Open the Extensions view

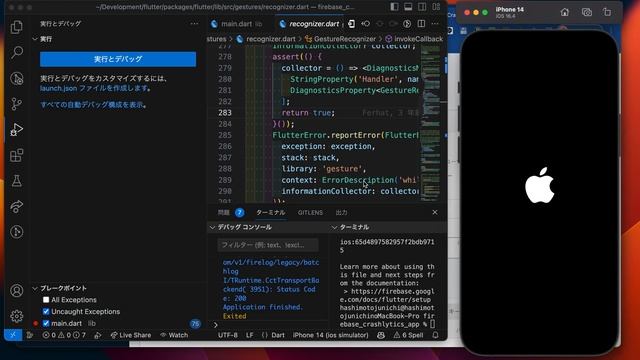[x=17, y=155]
